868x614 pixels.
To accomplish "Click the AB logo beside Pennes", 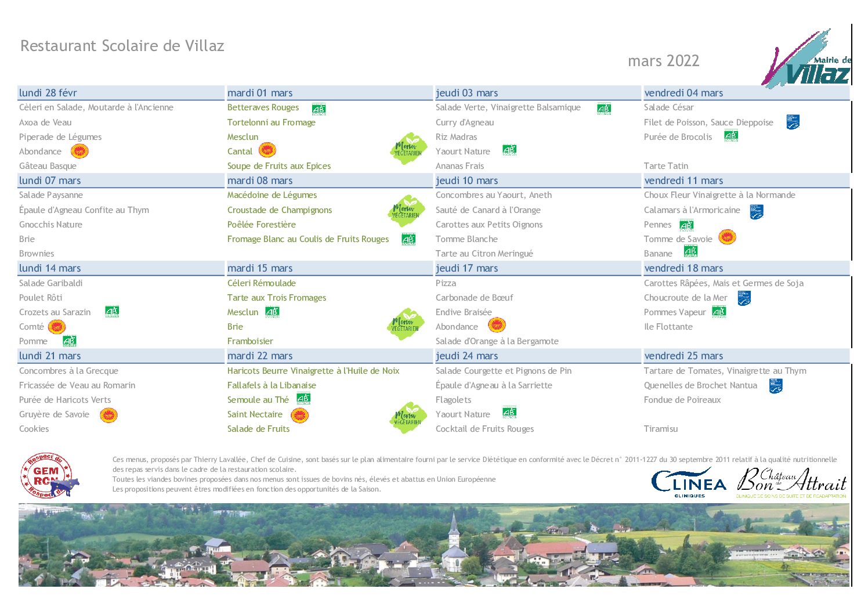I will pos(686,225).
